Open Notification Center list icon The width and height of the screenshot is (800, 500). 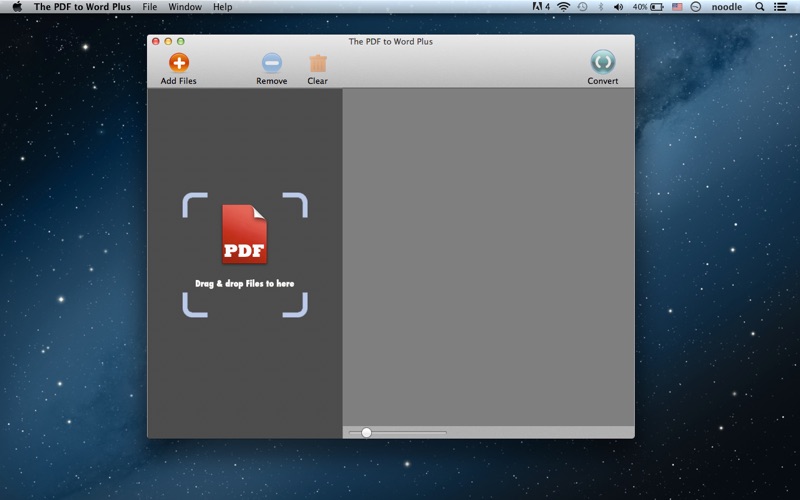(x=780, y=7)
